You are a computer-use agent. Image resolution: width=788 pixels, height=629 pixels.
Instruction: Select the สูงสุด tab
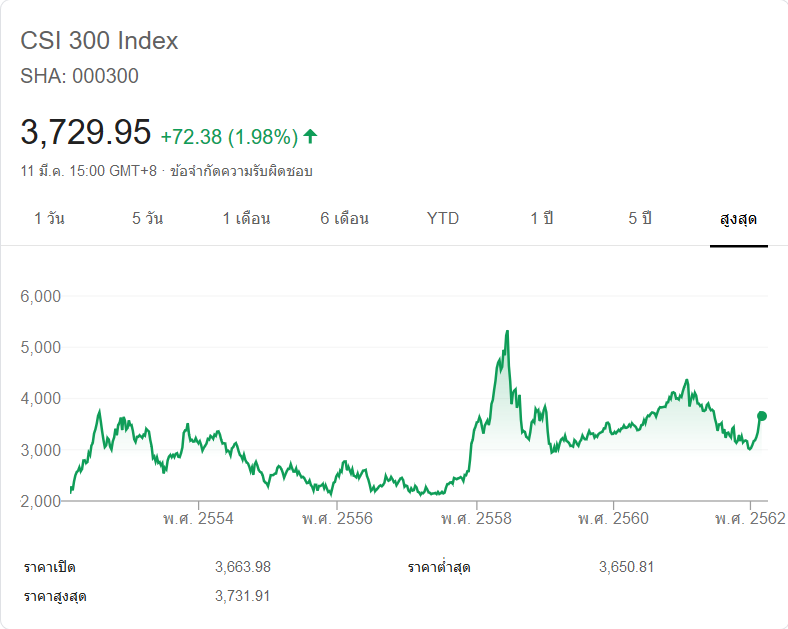coord(738,218)
